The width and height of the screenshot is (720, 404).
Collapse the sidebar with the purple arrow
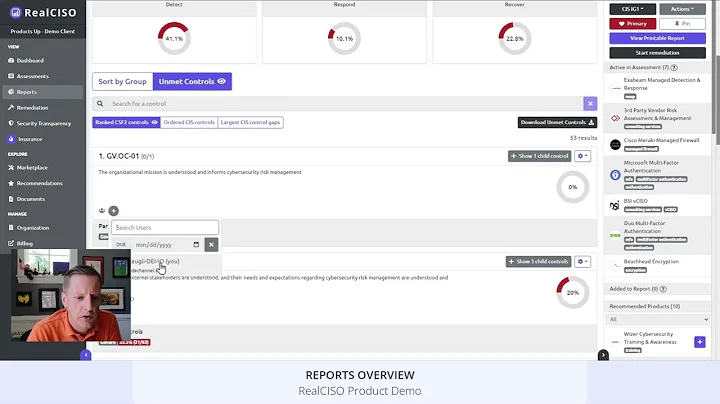pos(85,355)
